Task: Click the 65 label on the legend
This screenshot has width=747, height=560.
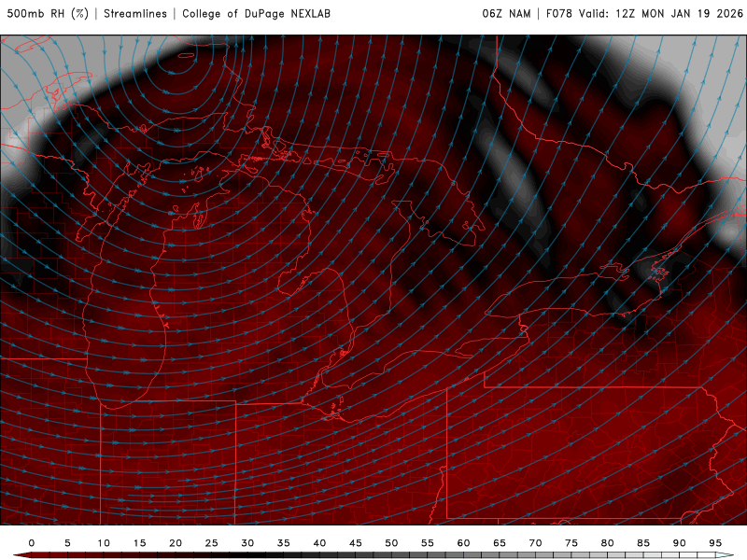Action: (500, 543)
